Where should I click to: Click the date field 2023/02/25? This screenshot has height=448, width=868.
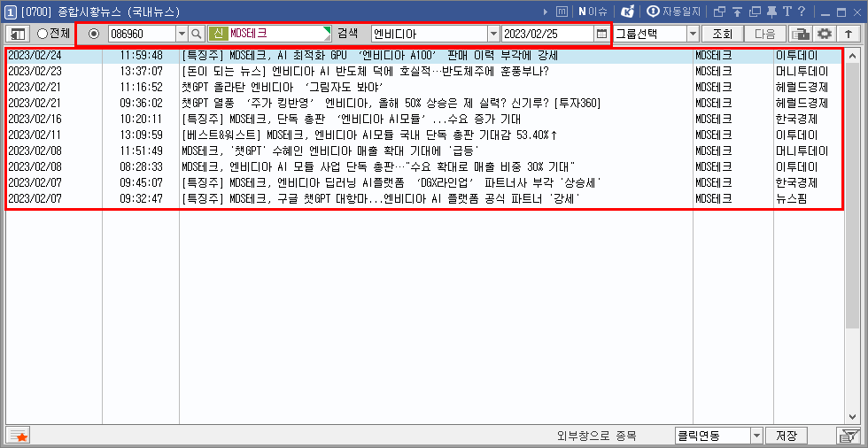[548, 34]
